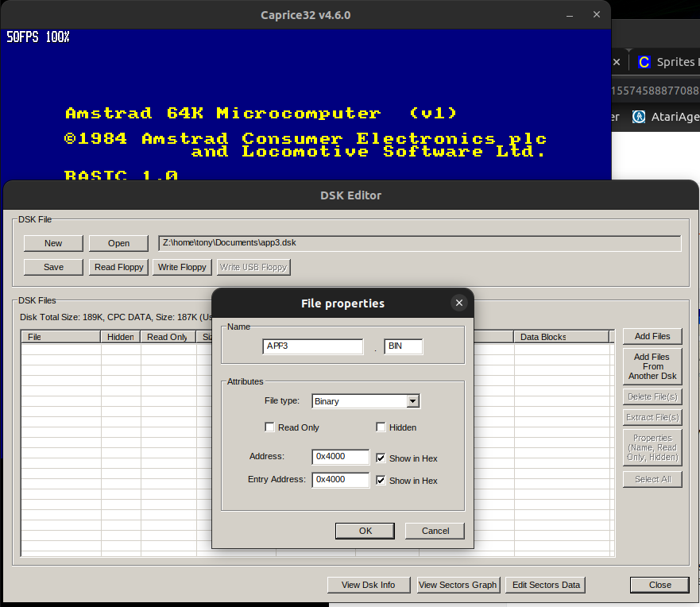Toggle Show in Hex for Entry Address
This screenshot has width=700, height=607.
(381, 480)
